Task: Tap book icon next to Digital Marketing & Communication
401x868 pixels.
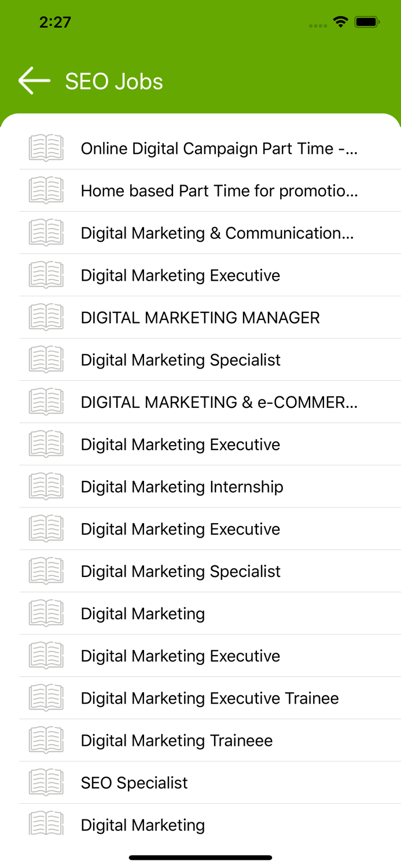Action: pyautogui.click(x=46, y=233)
